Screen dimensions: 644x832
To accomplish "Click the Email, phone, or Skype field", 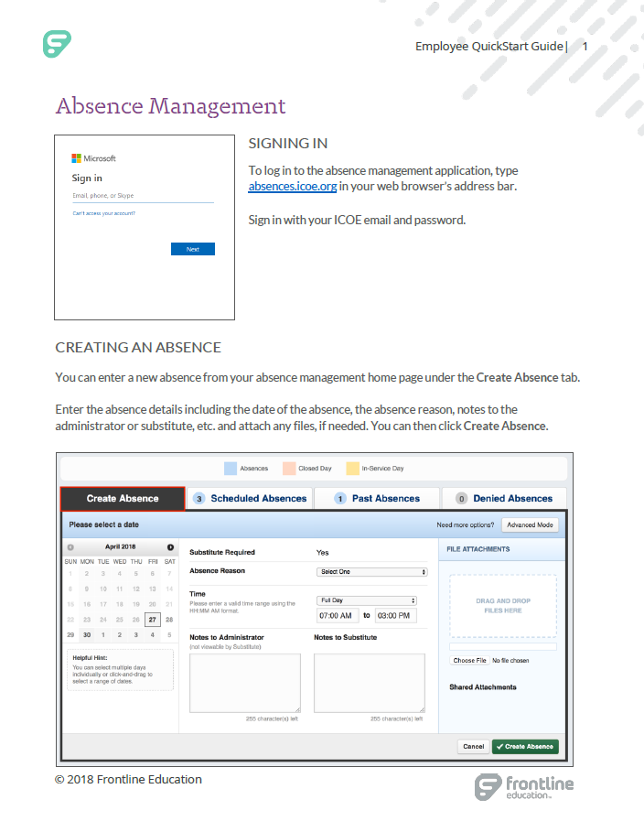I will click(143, 196).
